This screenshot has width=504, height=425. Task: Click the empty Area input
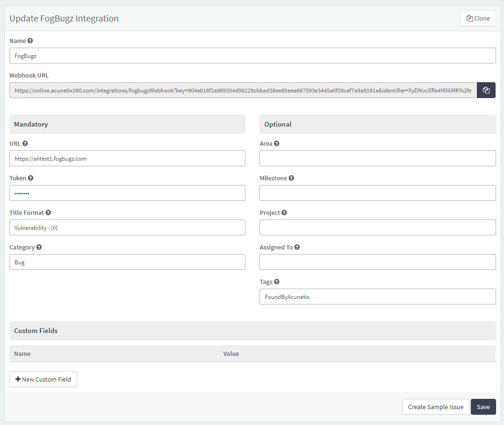pos(378,158)
